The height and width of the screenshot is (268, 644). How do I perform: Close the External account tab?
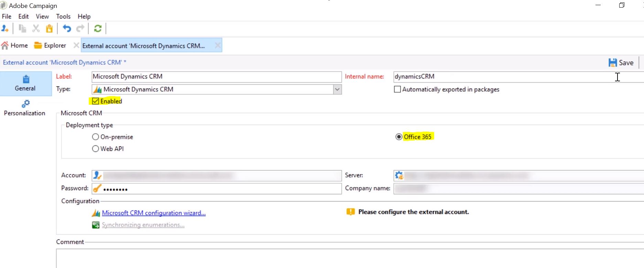(x=217, y=45)
